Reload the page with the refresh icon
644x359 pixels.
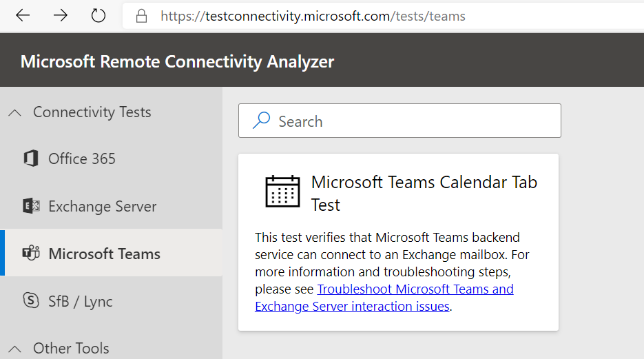point(98,16)
